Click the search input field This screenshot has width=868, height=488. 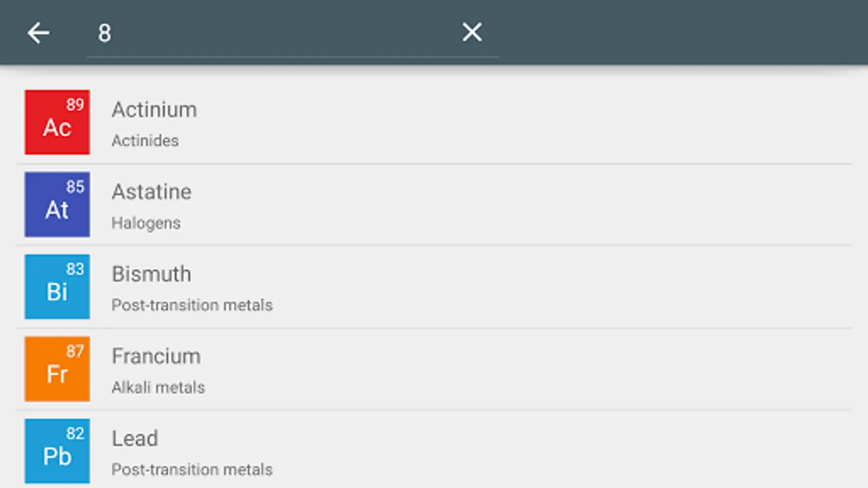(271, 33)
